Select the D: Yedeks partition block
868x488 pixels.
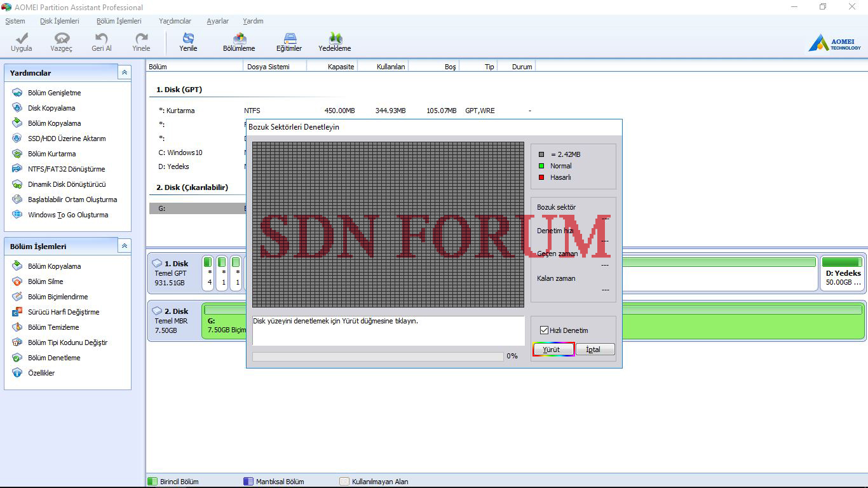(843, 273)
